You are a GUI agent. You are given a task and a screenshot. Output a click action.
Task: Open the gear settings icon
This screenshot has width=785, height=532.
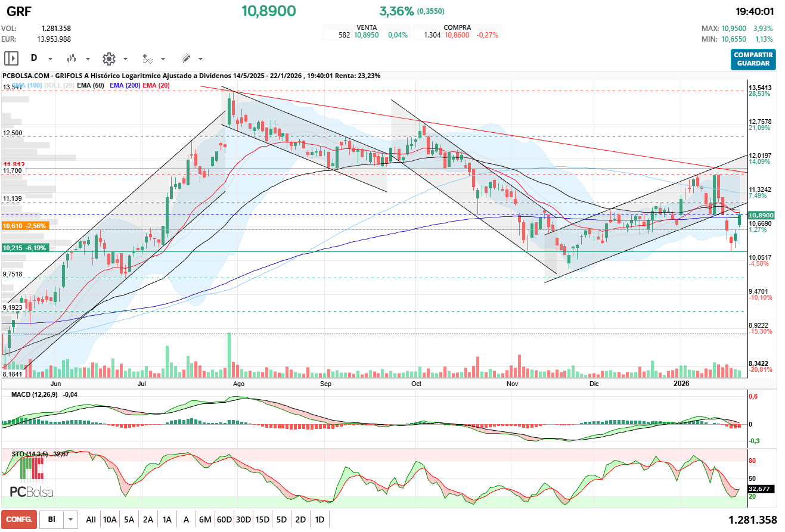(x=108, y=58)
